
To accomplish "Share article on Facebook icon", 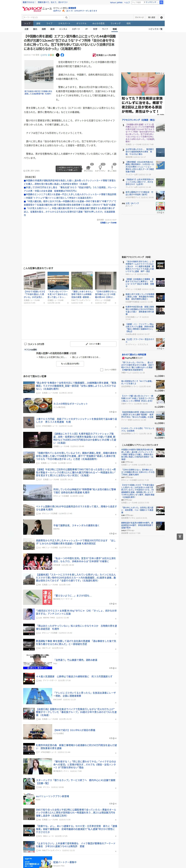I will (x=62, y=55).
